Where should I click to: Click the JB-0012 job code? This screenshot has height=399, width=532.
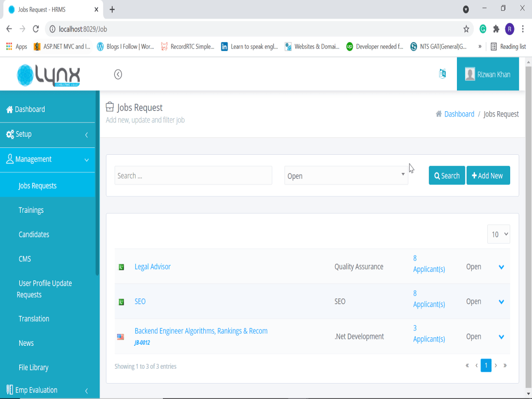tap(142, 343)
